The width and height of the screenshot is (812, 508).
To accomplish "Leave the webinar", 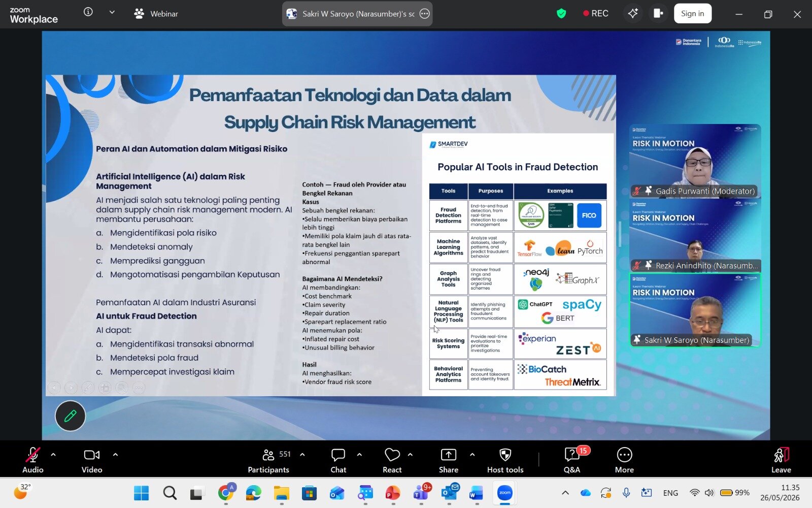I will [781, 460].
